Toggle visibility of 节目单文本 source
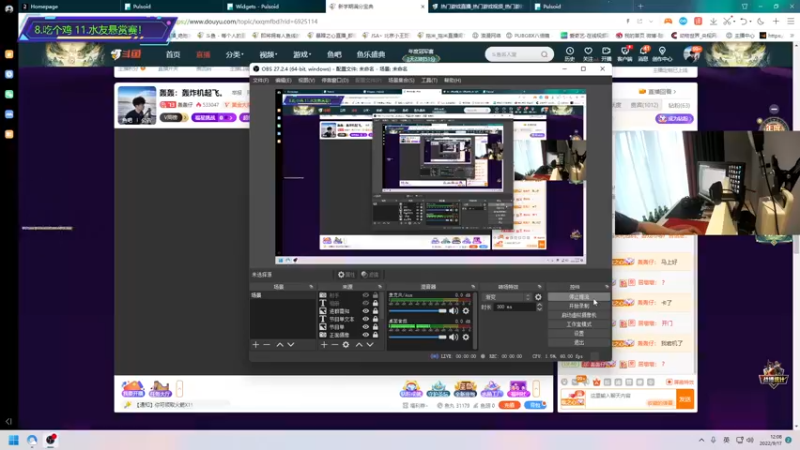This screenshot has height=450, width=800. pyautogui.click(x=365, y=319)
